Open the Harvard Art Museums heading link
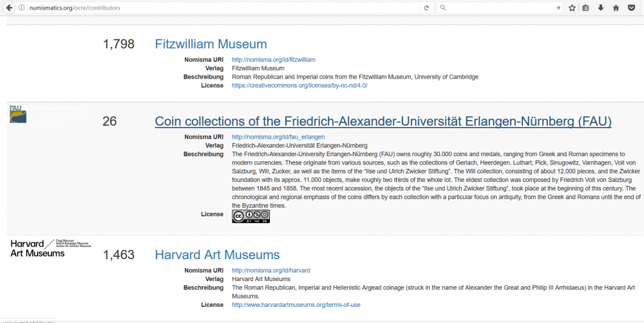Screen dimensions: 644x323 coord(217,255)
